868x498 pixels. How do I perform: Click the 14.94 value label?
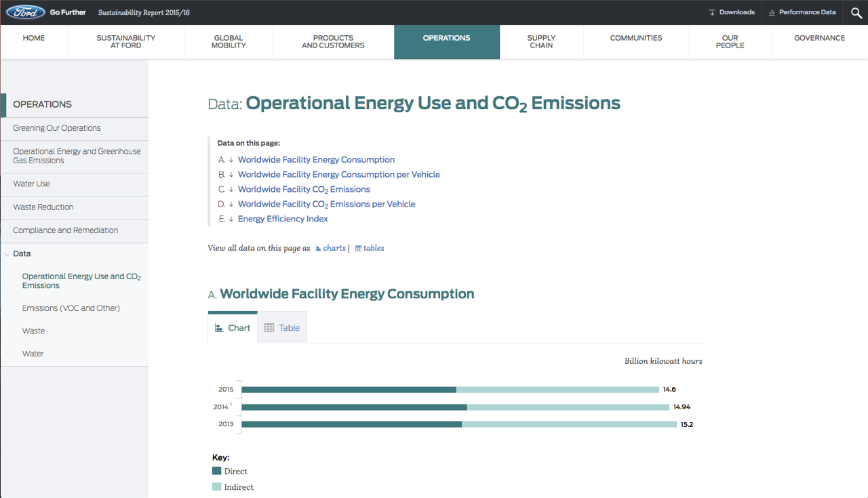[x=682, y=407]
